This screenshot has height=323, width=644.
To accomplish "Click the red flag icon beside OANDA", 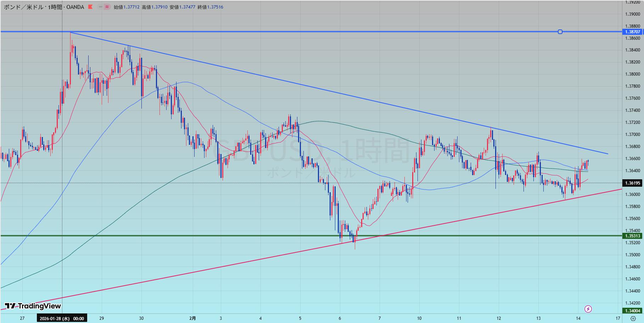I will (90, 7).
